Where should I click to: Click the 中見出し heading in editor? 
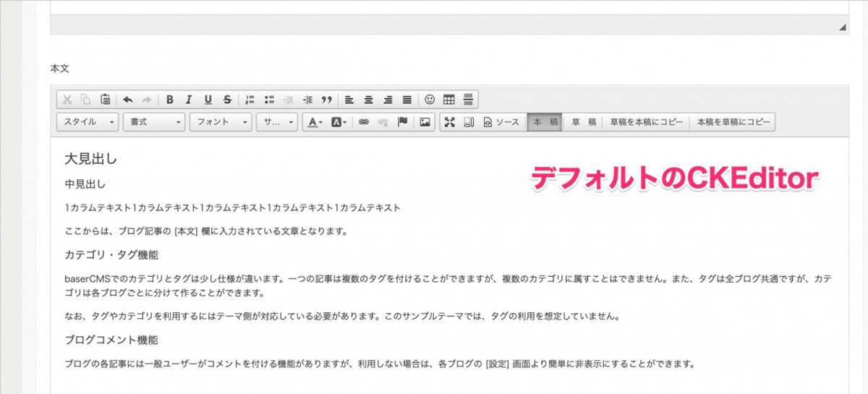[x=85, y=184]
